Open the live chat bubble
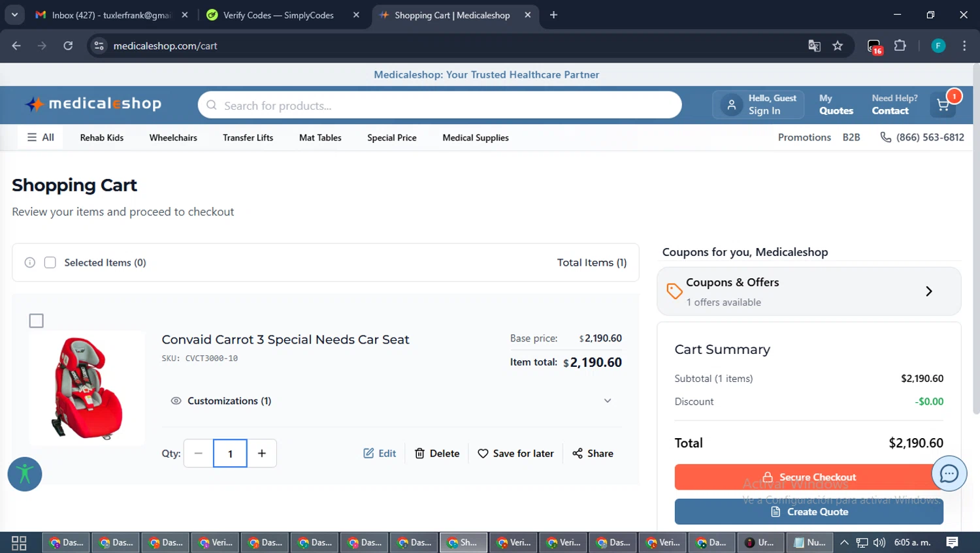Screen dimensions: 980x553 pos(949,473)
